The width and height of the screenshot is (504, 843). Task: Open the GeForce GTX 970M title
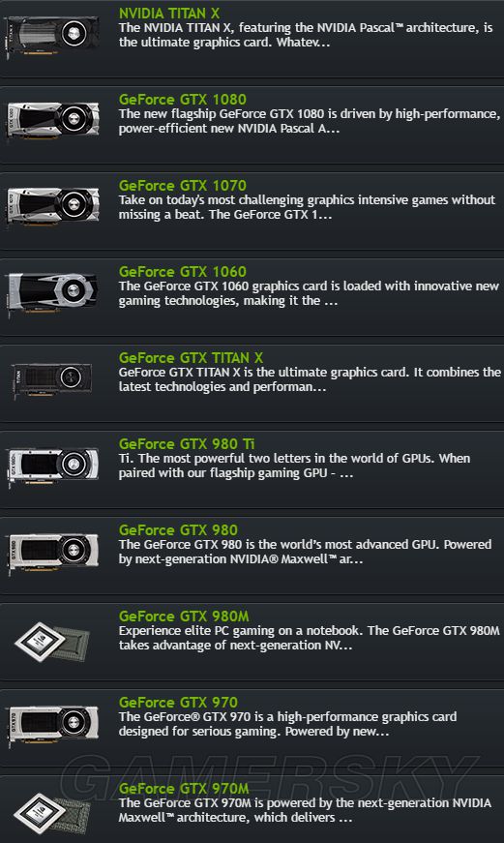[184, 788]
